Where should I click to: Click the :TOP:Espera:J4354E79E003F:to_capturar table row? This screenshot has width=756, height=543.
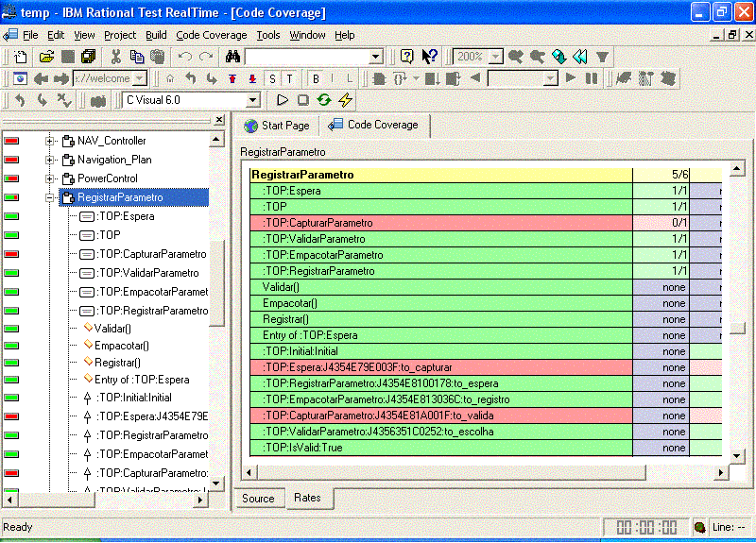tap(440, 367)
